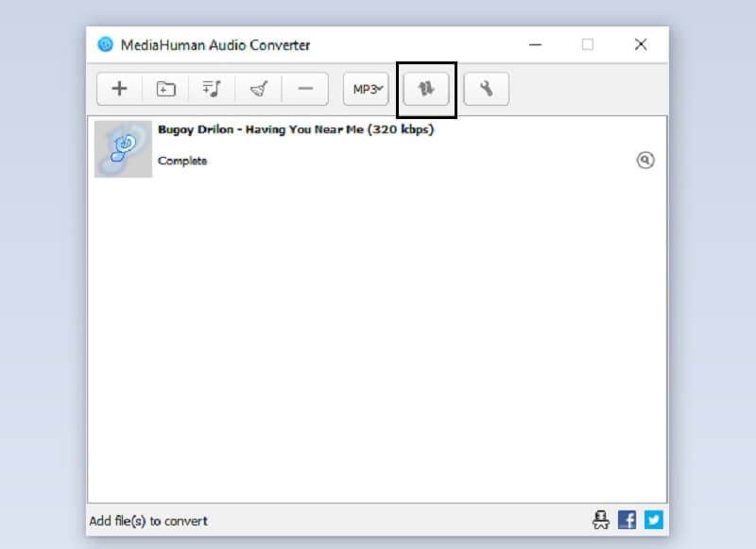Add a folder of audio files
Viewport: 756px width, 549px height.
pos(165,88)
